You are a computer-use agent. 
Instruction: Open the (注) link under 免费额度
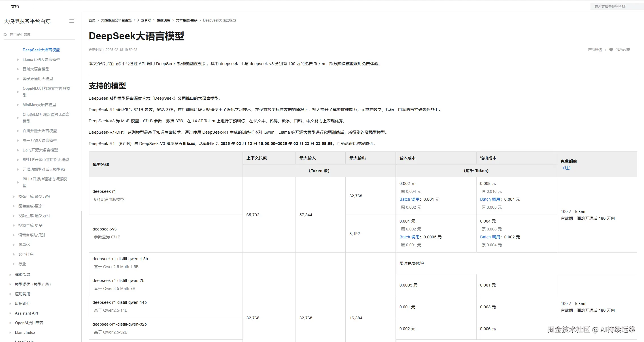(567, 168)
